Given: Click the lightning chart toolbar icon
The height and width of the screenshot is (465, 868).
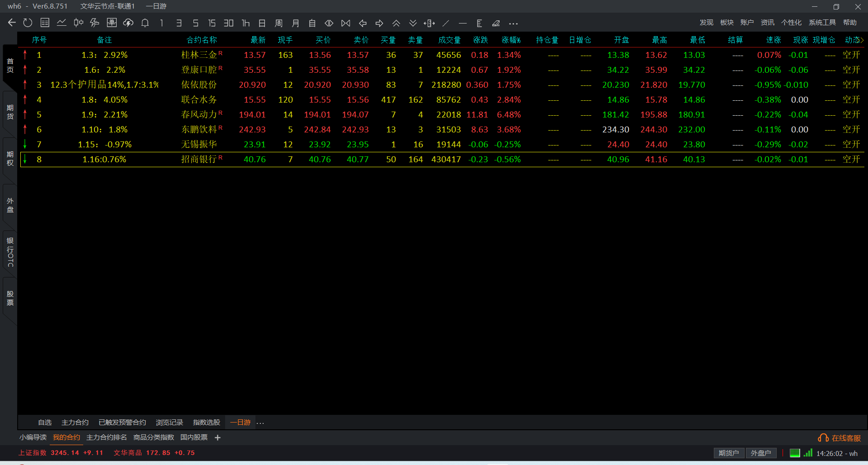Looking at the screenshot, I should 95,23.
